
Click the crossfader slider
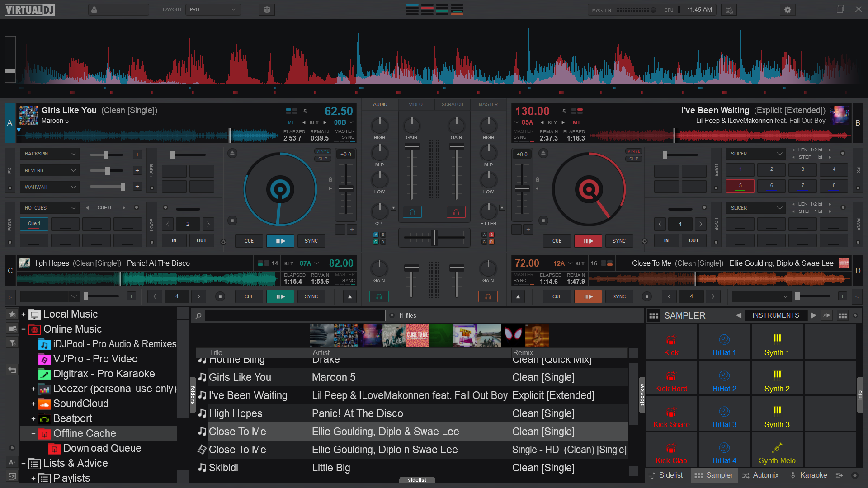tap(434, 237)
